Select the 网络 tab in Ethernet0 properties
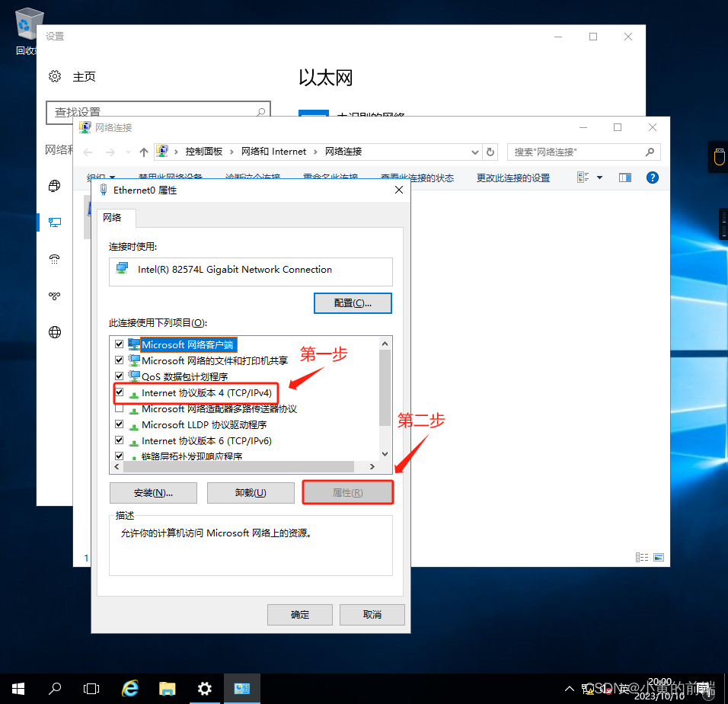728x704 pixels. (113, 218)
